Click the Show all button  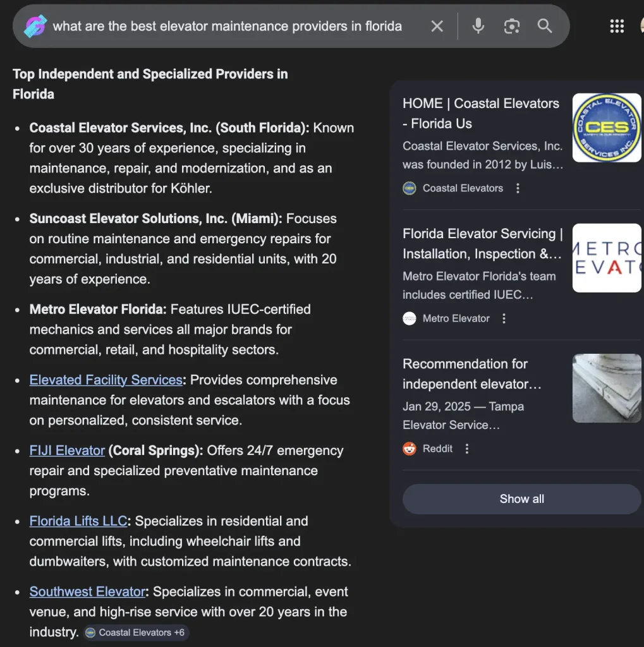click(521, 499)
